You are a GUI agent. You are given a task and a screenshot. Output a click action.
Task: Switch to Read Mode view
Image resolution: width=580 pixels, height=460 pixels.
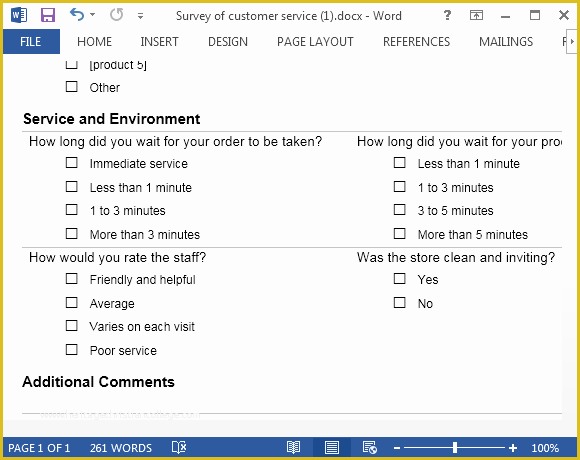(294, 447)
